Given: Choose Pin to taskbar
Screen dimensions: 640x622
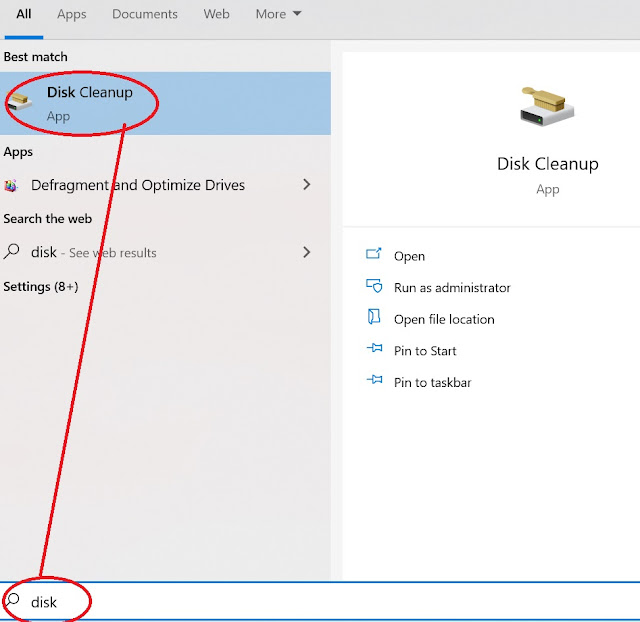Looking at the screenshot, I should click(x=433, y=382).
